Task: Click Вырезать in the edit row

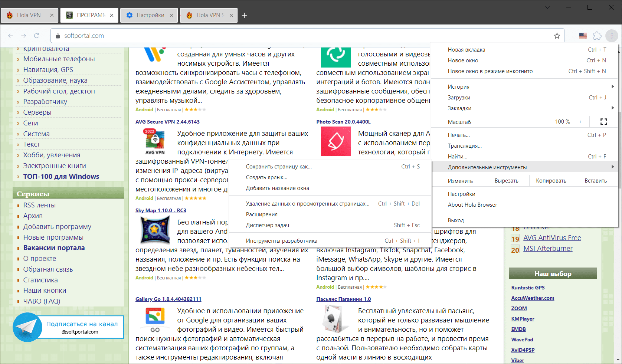Action: click(x=507, y=181)
